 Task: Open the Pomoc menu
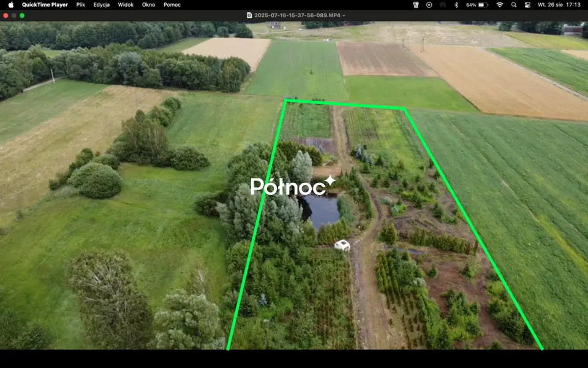[172, 5]
